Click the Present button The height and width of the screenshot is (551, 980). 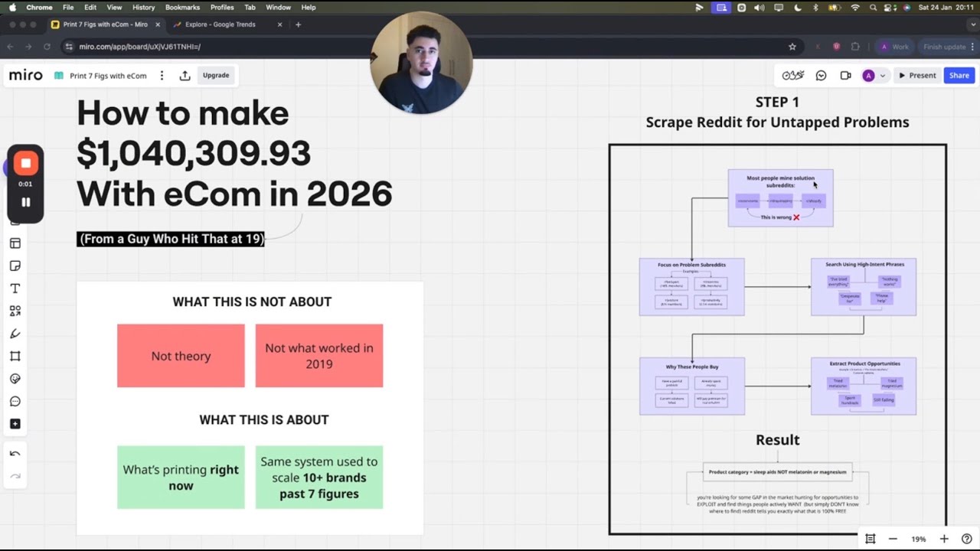point(917,76)
